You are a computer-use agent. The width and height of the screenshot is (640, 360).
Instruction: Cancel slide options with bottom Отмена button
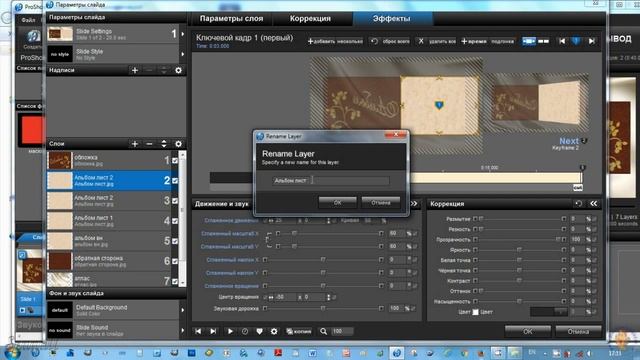tap(578, 331)
